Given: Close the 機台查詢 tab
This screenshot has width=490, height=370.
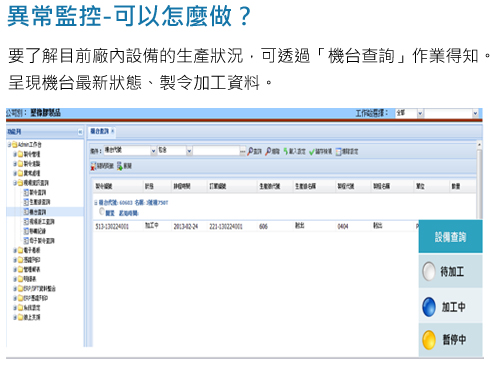Looking at the screenshot, I should (x=113, y=131).
